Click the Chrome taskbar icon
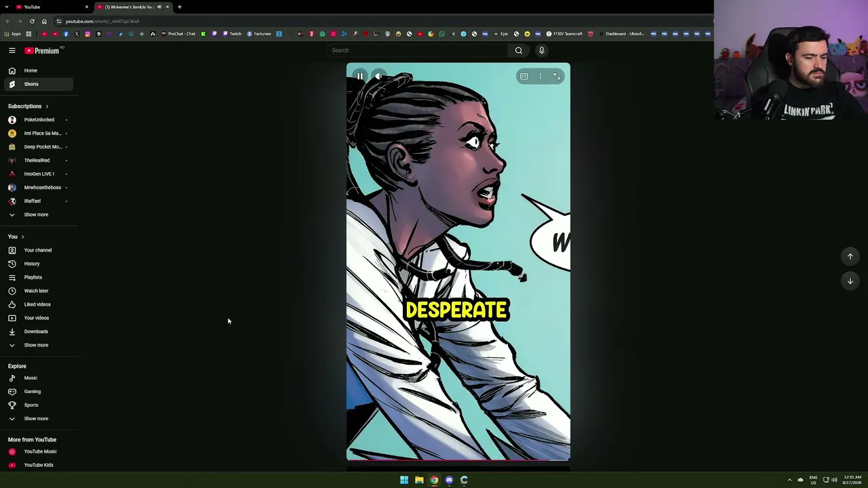868x488 pixels. click(434, 480)
